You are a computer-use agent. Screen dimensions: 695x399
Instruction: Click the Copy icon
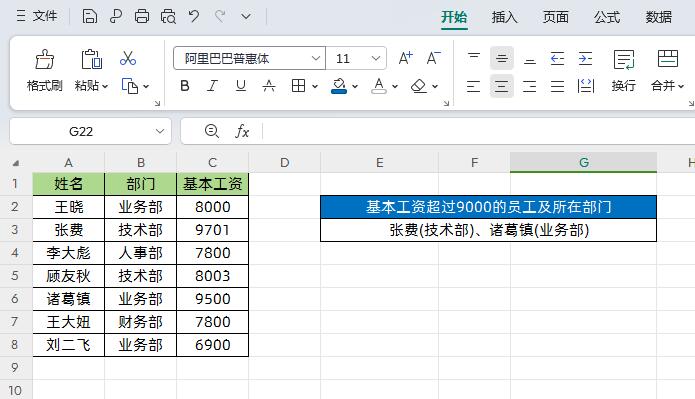[x=129, y=86]
